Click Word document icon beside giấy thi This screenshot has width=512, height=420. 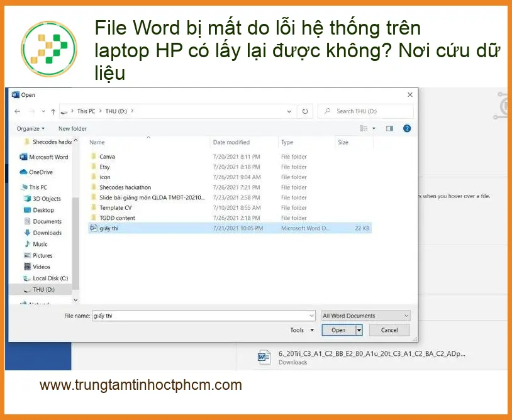(x=94, y=228)
